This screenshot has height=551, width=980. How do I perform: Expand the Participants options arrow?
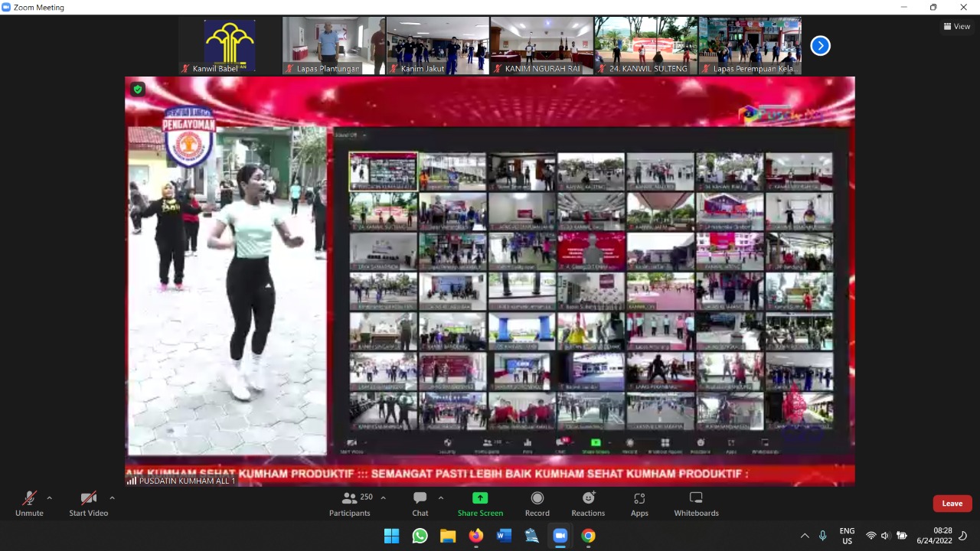tap(383, 497)
